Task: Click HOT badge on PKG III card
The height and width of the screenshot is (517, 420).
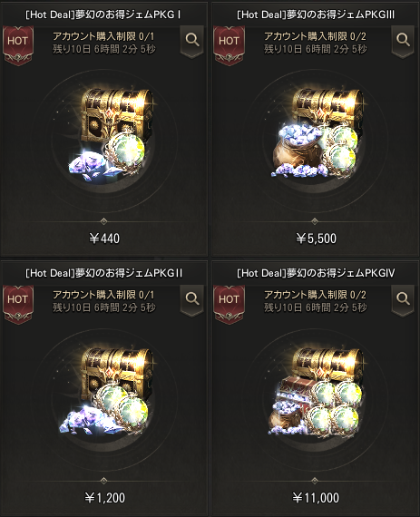Action: 230,44
